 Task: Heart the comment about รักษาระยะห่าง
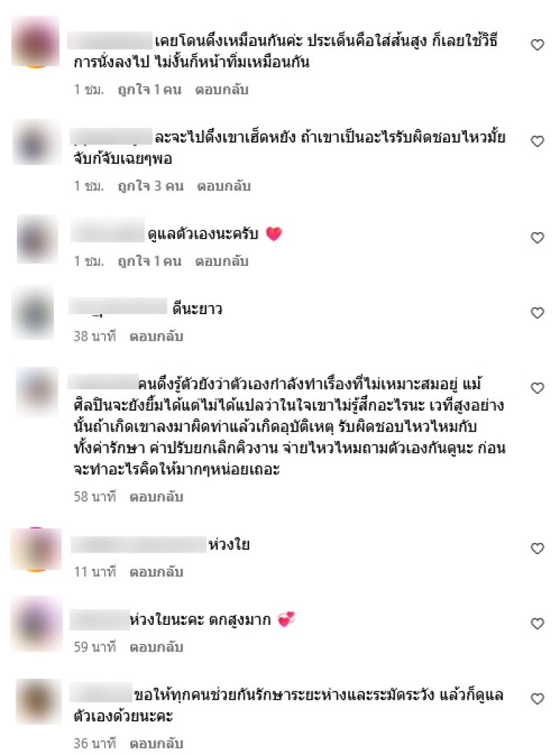[538, 698]
